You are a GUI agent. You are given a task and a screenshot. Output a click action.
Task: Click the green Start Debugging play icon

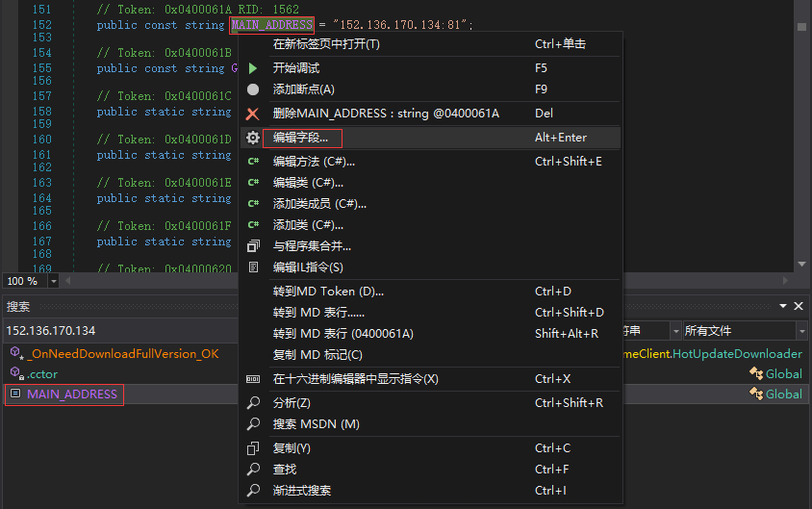[253, 68]
